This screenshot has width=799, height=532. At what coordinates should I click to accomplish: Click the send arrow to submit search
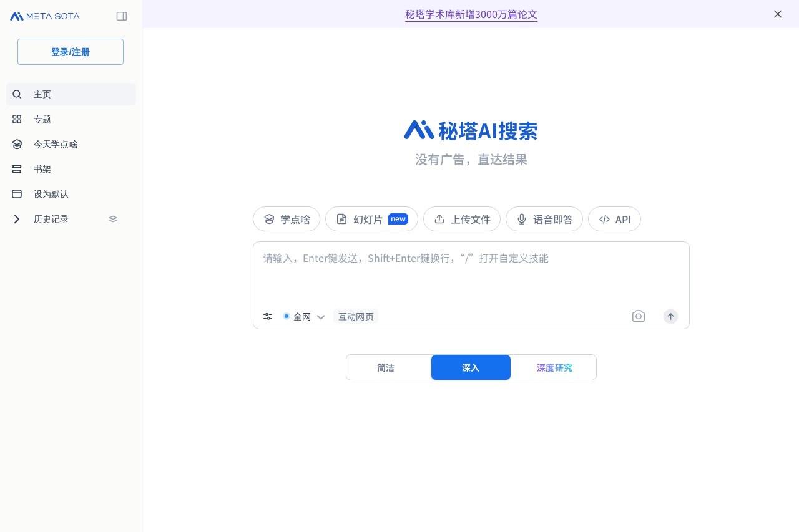pos(670,316)
